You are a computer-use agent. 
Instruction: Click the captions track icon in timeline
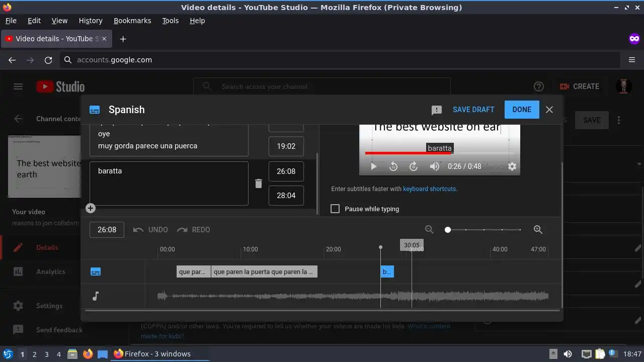(x=96, y=272)
